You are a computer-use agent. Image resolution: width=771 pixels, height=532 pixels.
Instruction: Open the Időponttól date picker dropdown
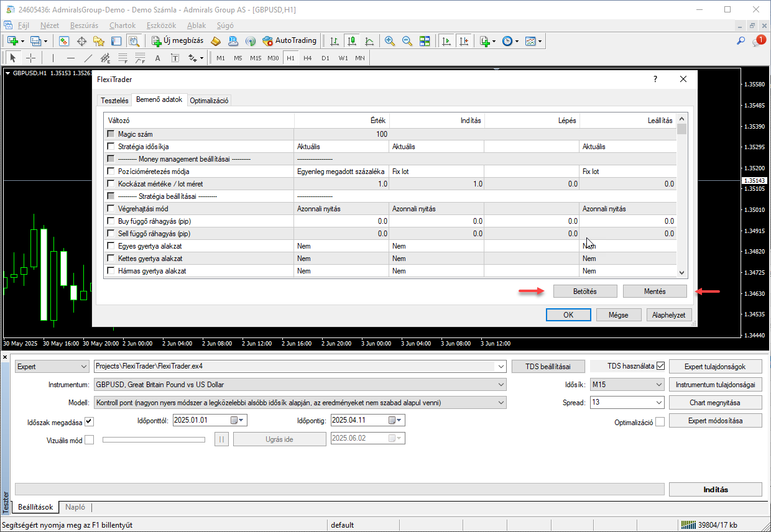pos(238,420)
